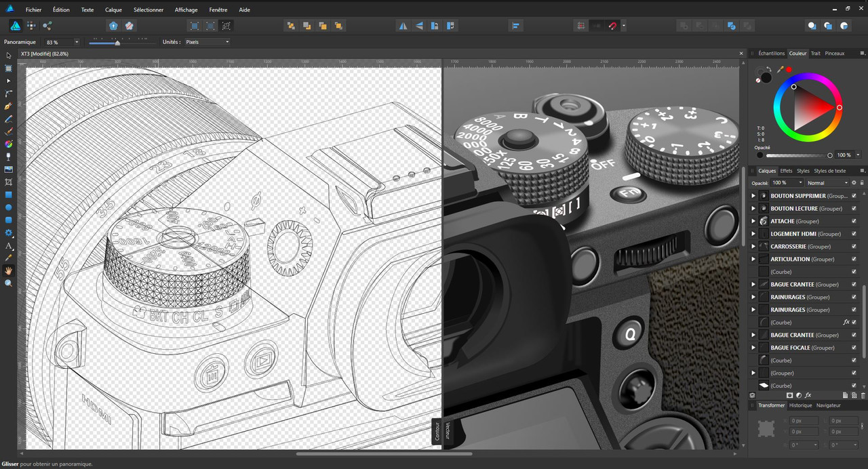Click the mask layer icon in Calques
Image resolution: width=868 pixels, height=469 pixels.
pyautogui.click(x=789, y=394)
